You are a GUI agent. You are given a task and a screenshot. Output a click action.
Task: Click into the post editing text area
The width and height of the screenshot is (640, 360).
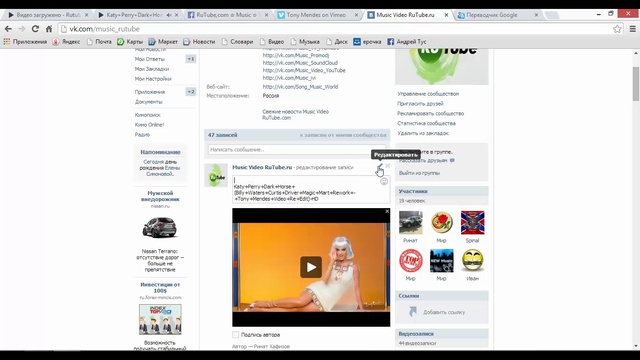coord(311,189)
